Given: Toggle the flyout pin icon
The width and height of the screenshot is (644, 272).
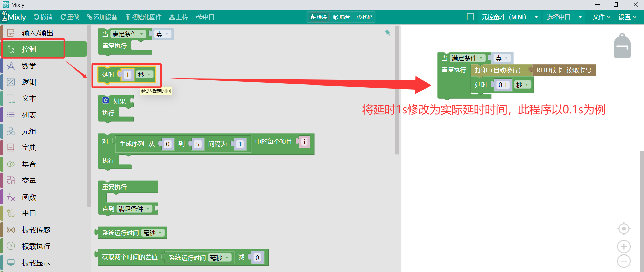Looking at the screenshot, I should coord(388,33).
